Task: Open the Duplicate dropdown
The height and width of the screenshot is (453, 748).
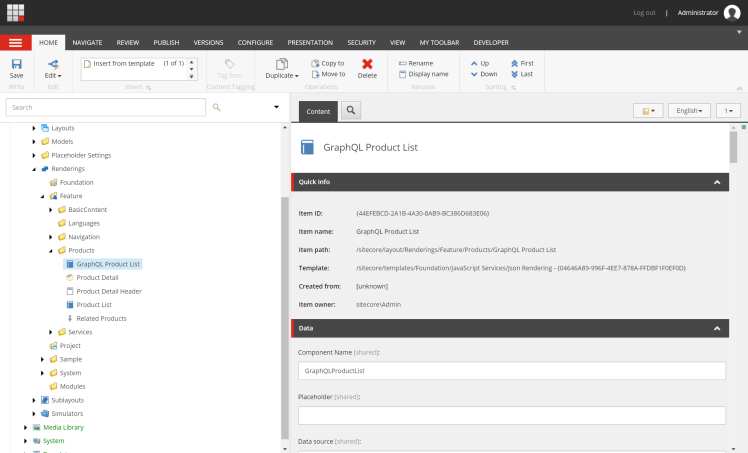Action: click(x=282, y=68)
